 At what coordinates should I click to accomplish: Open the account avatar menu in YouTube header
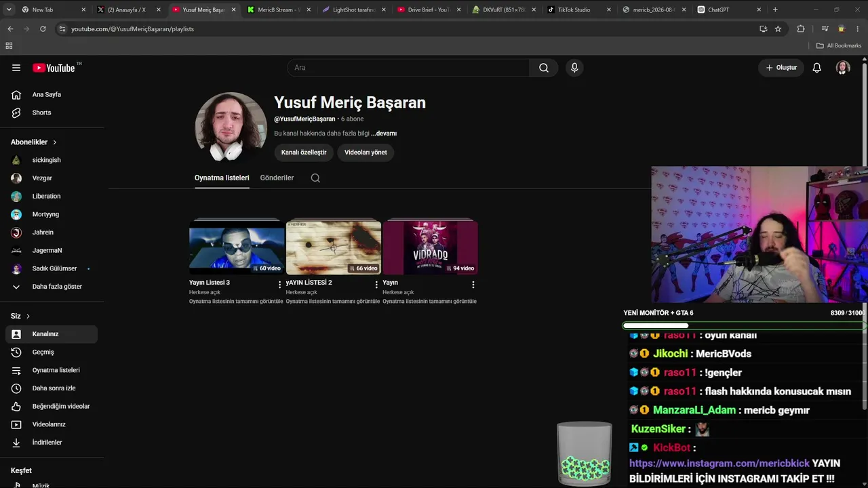(x=843, y=68)
